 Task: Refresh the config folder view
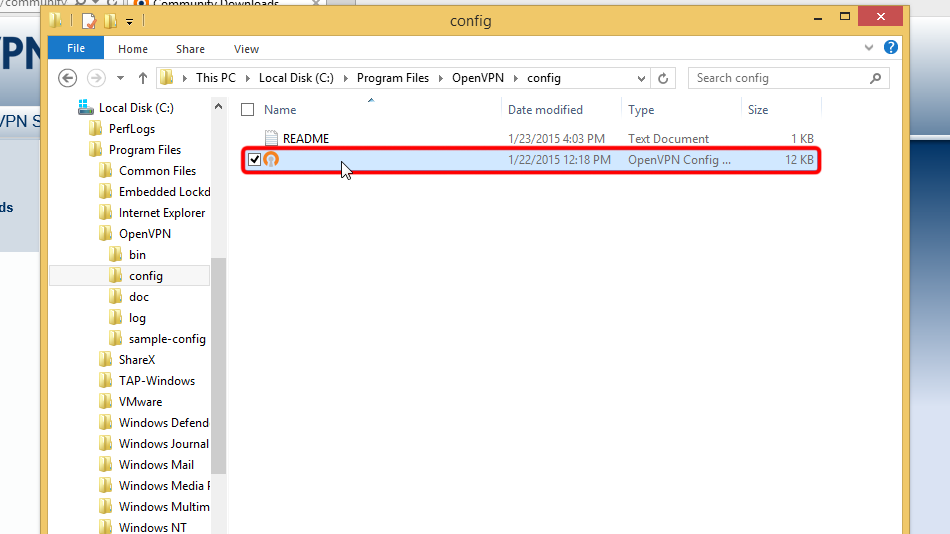[x=663, y=78]
